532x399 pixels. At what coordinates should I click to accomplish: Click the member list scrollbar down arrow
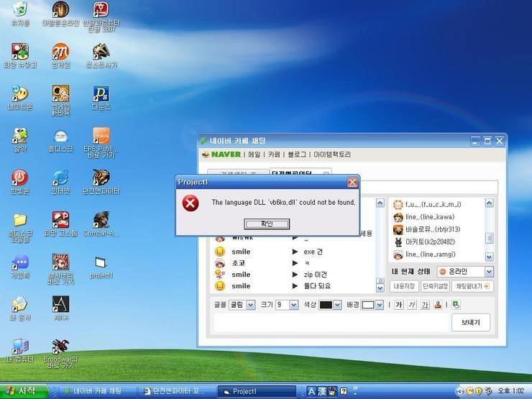tap(489, 257)
